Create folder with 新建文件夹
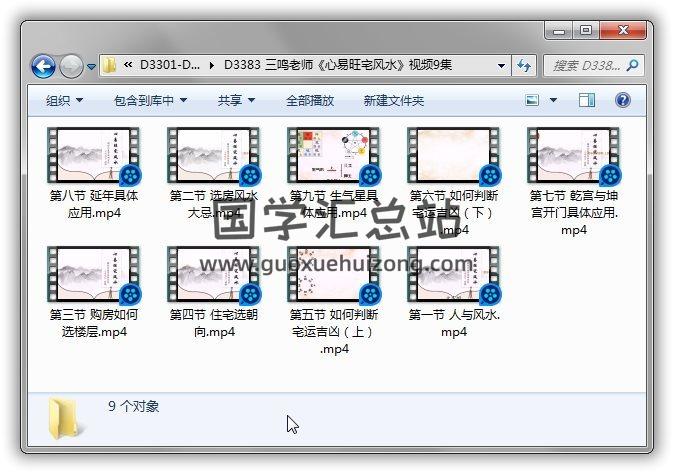This screenshot has height=474, width=674. [394, 100]
